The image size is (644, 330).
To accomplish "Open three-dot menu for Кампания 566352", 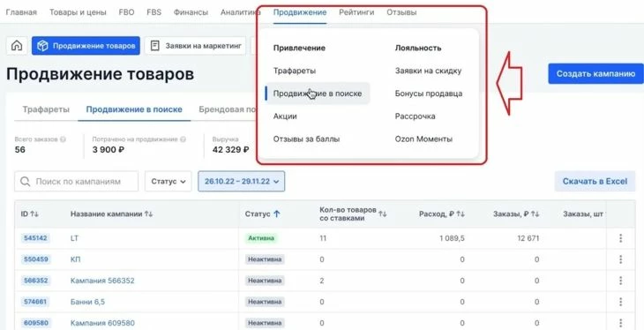I will point(620,281).
